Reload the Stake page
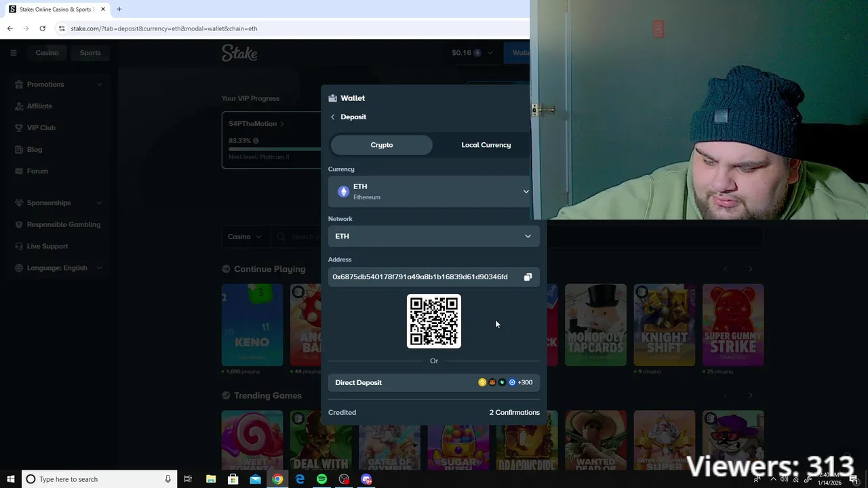 pos(42,28)
